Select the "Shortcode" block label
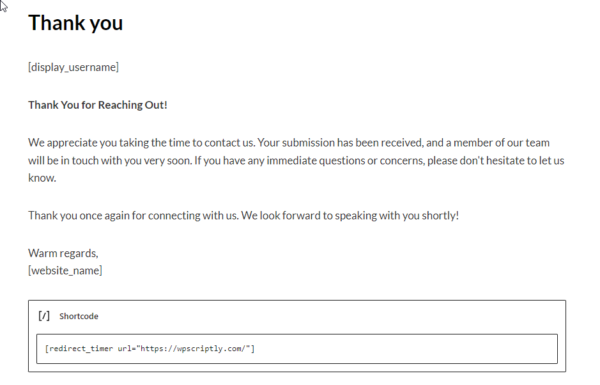 point(79,316)
